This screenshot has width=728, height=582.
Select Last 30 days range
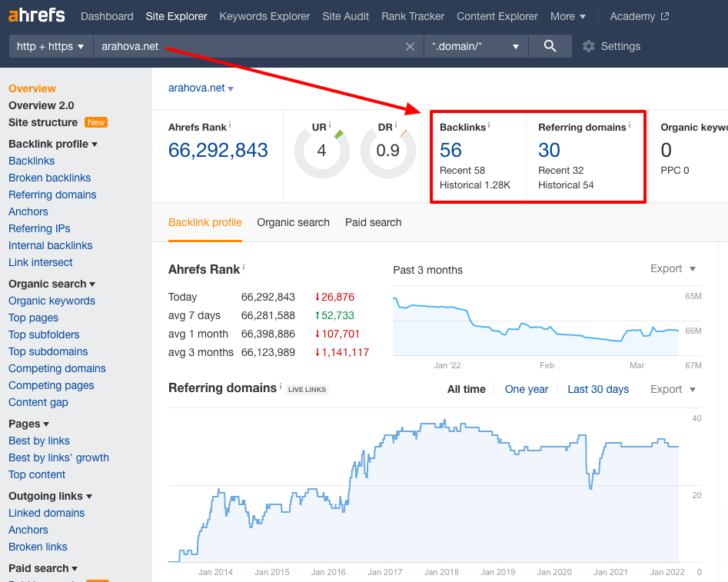pyautogui.click(x=598, y=389)
